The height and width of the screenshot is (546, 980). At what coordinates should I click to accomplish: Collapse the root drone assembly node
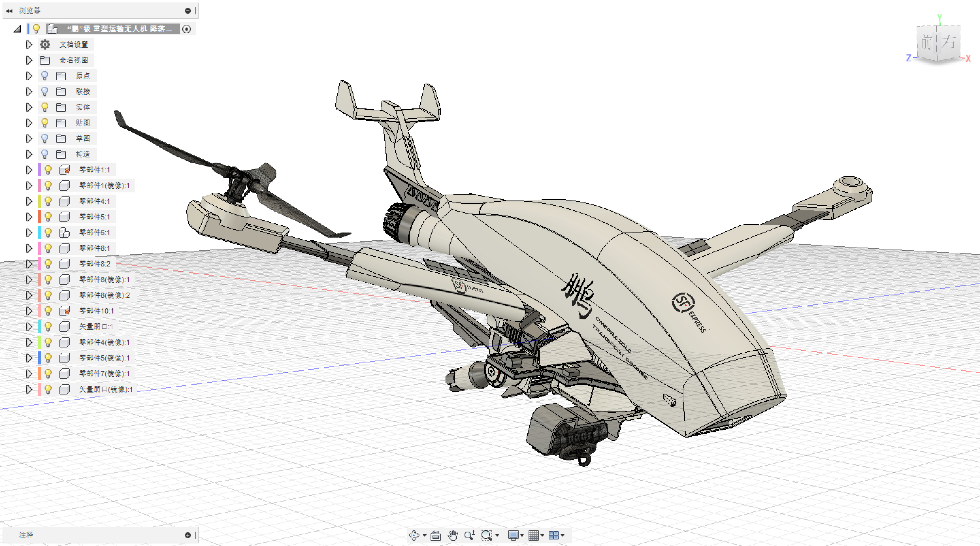pyautogui.click(x=17, y=29)
